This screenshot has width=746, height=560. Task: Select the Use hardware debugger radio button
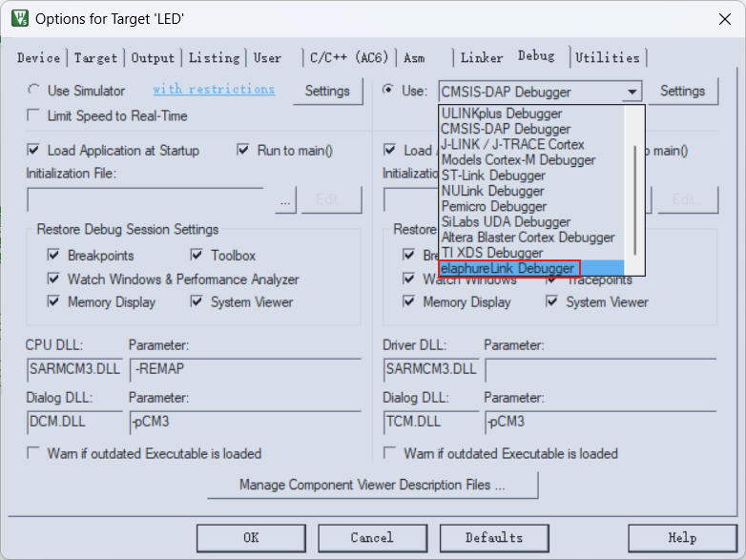pos(388,90)
